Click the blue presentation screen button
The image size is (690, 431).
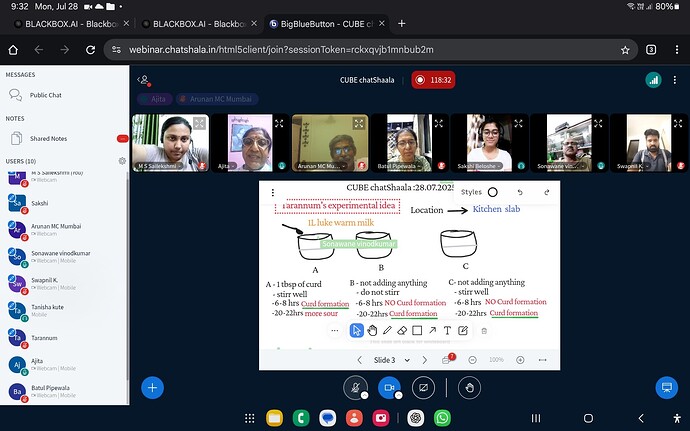pyautogui.click(x=667, y=388)
